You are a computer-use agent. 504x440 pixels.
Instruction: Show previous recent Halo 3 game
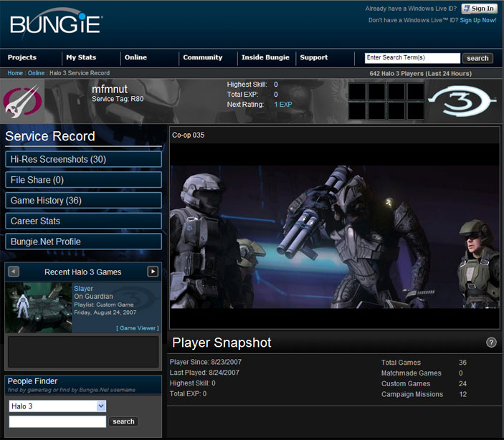14,272
